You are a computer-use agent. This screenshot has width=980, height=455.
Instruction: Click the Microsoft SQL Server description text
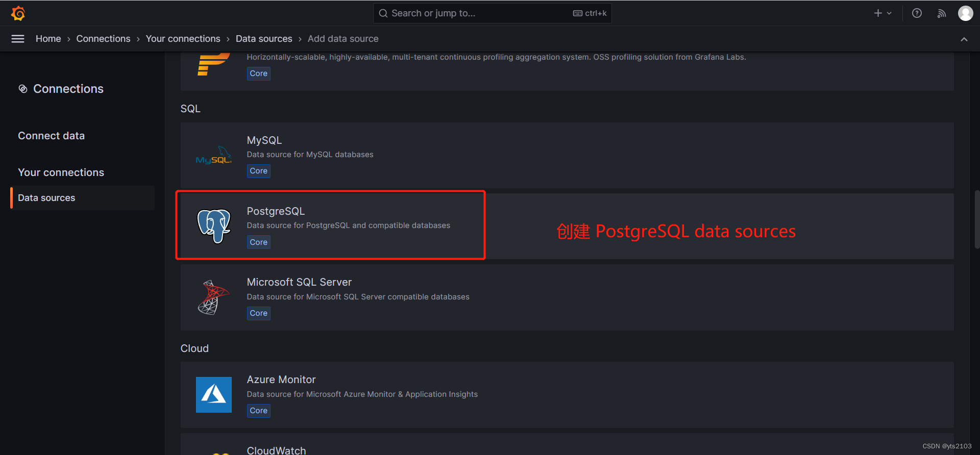coord(358,297)
